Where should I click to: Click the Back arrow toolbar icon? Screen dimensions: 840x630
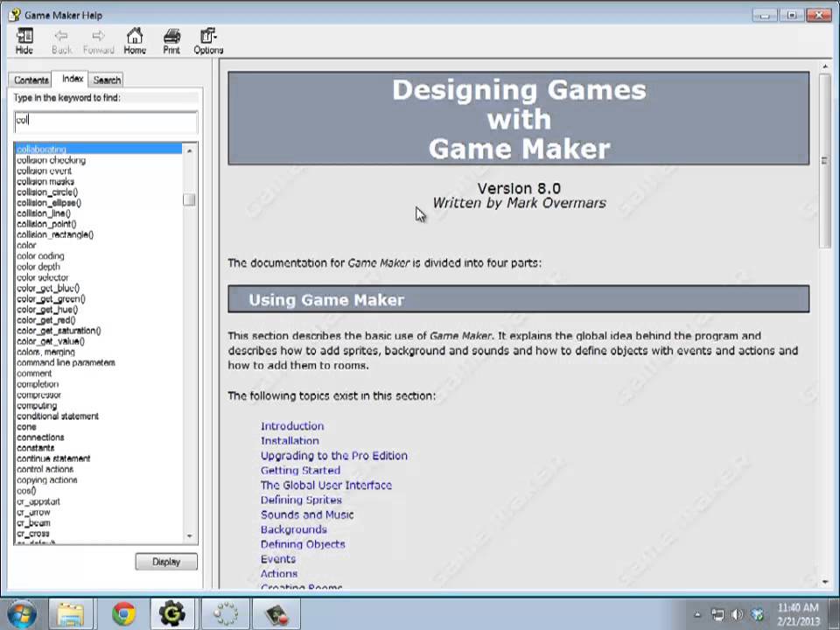61,41
